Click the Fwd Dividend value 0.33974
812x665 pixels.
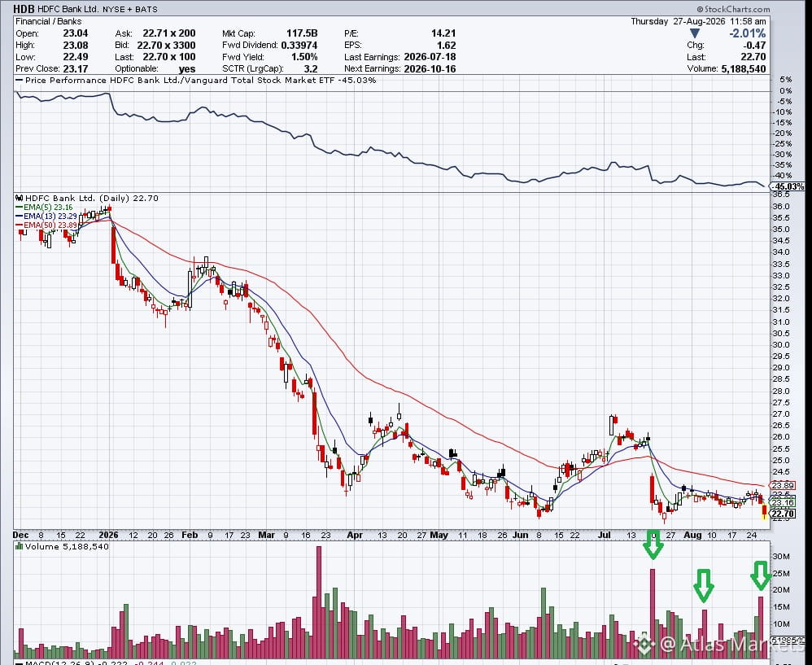click(299, 45)
